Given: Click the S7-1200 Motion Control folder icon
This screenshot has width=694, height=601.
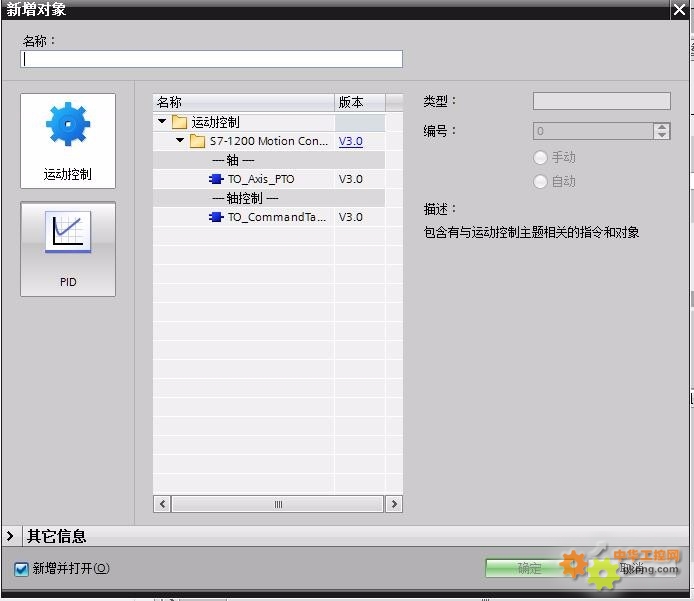Looking at the screenshot, I should click(197, 141).
